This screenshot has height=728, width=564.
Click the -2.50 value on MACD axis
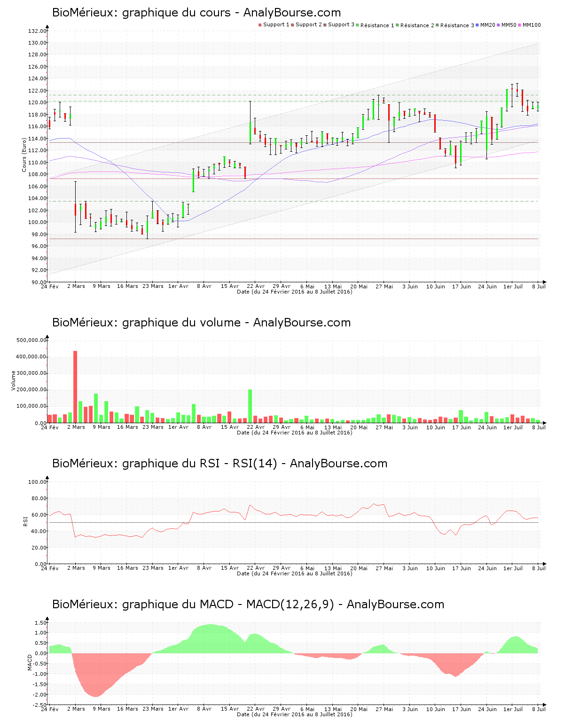coord(39,705)
